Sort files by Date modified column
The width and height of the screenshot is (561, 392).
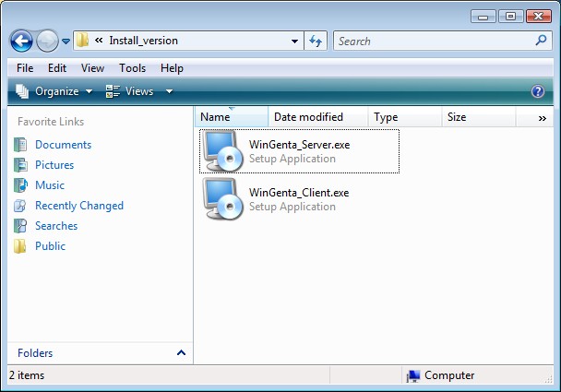click(x=308, y=117)
